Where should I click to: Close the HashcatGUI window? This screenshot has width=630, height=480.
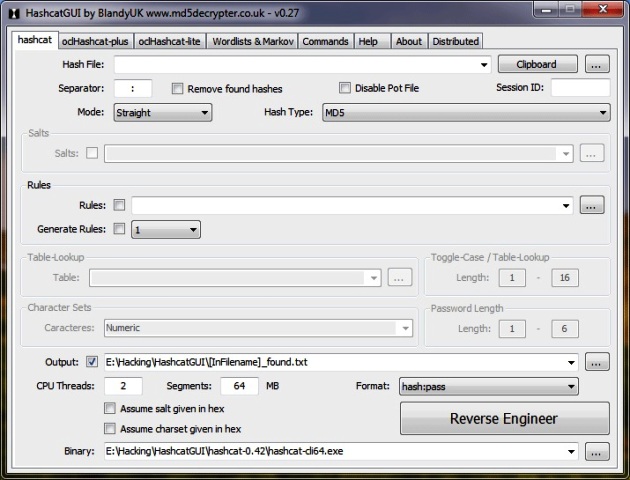[603, 9]
